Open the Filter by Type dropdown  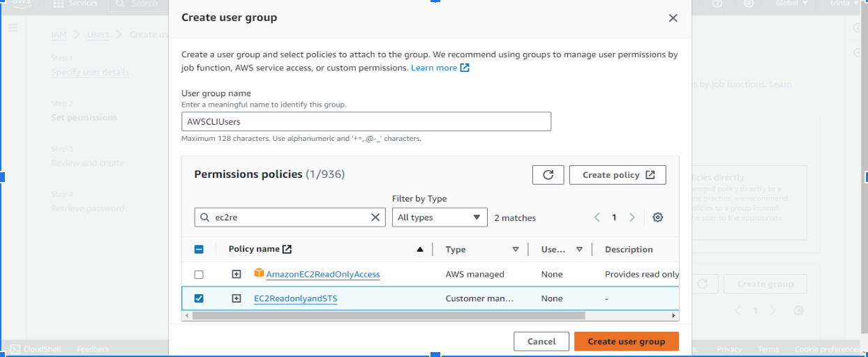[440, 218]
